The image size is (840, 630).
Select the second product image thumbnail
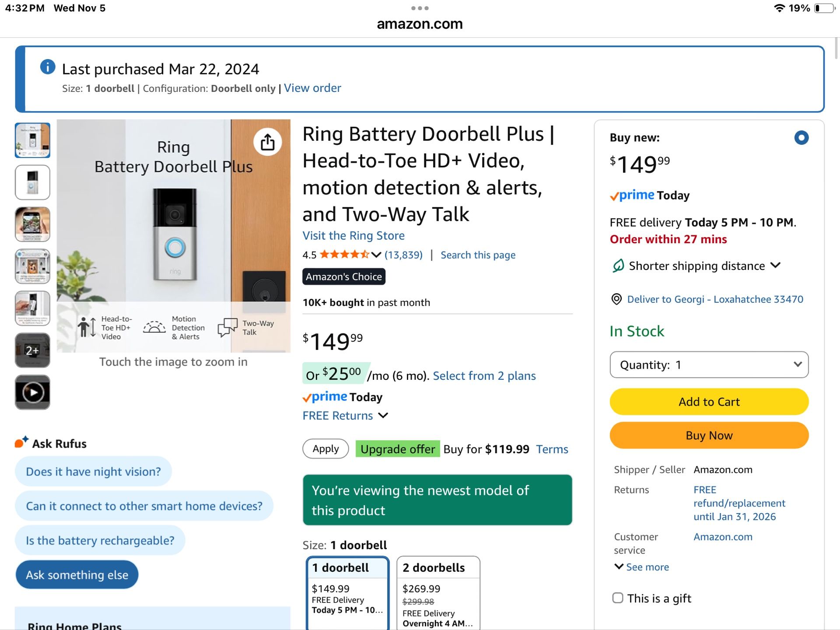[32, 182]
